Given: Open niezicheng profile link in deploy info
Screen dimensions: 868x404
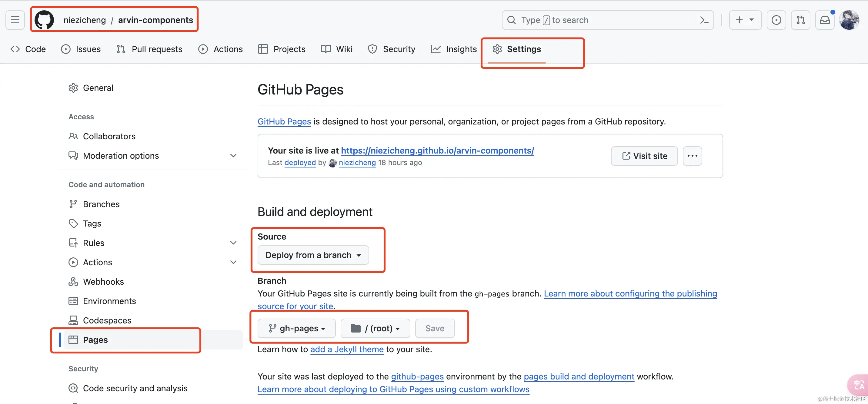Looking at the screenshot, I should (x=357, y=163).
